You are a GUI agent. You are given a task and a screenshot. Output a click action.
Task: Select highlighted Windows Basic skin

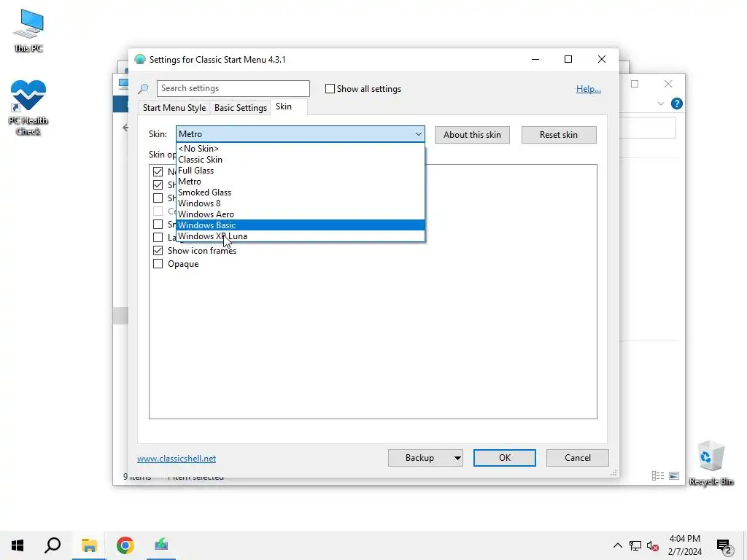(x=300, y=225)
